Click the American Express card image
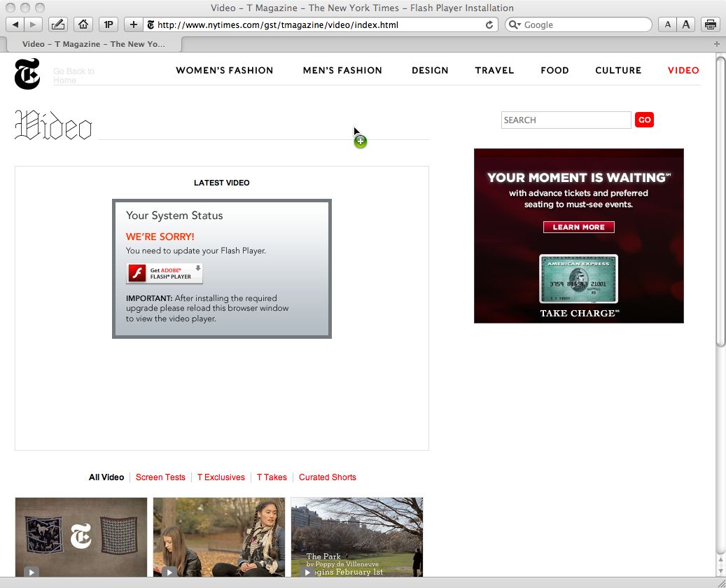This screenshot has height=588, width=726. pos(579,279)
